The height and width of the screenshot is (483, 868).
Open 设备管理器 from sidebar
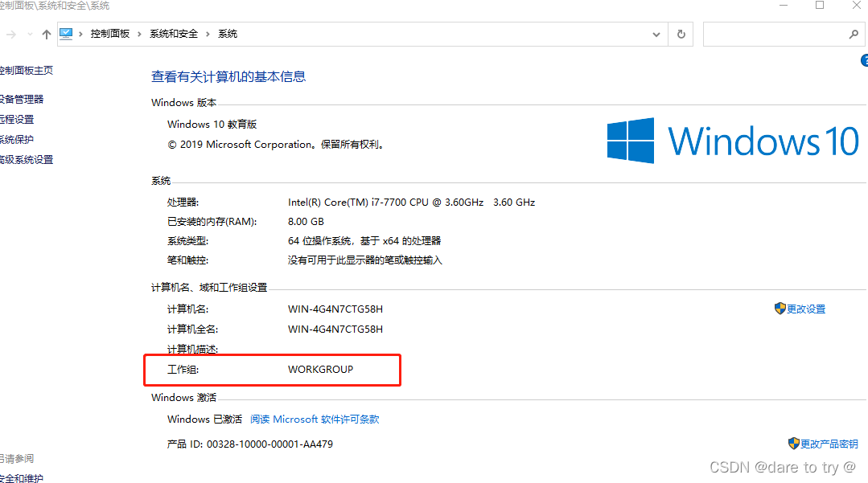tap(22, 99)
